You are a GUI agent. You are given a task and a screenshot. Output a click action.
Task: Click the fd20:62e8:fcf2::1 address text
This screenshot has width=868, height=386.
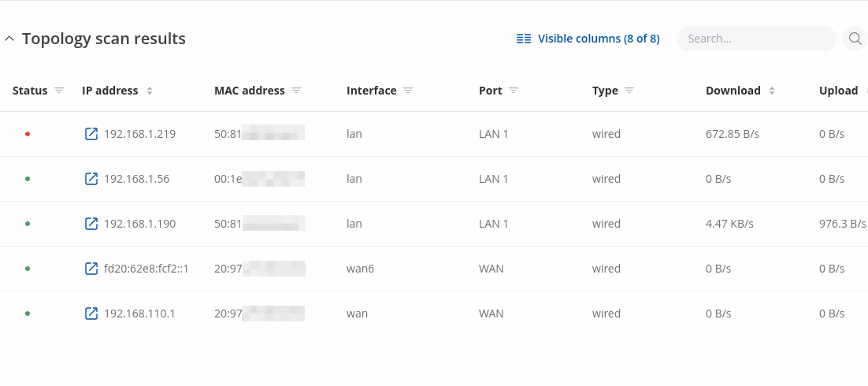point(146,269)
